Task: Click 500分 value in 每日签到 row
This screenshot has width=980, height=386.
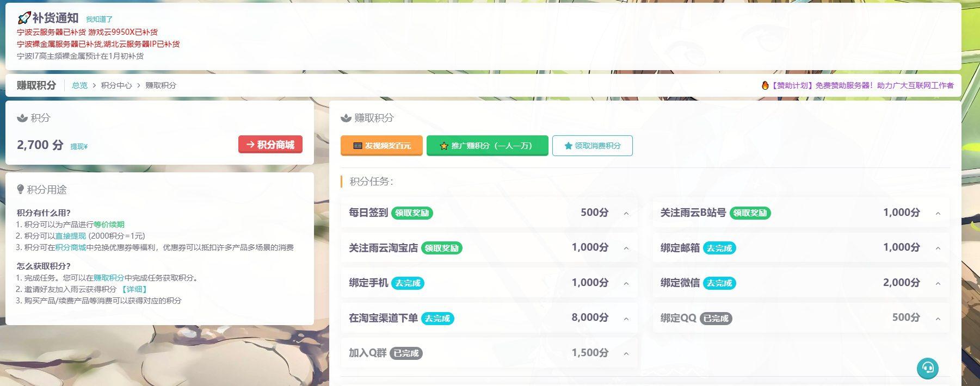Action: [594, 213]
